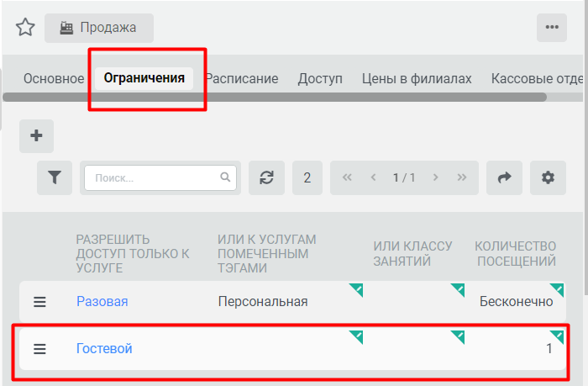Switch to the Основное tab

(54, 78)
